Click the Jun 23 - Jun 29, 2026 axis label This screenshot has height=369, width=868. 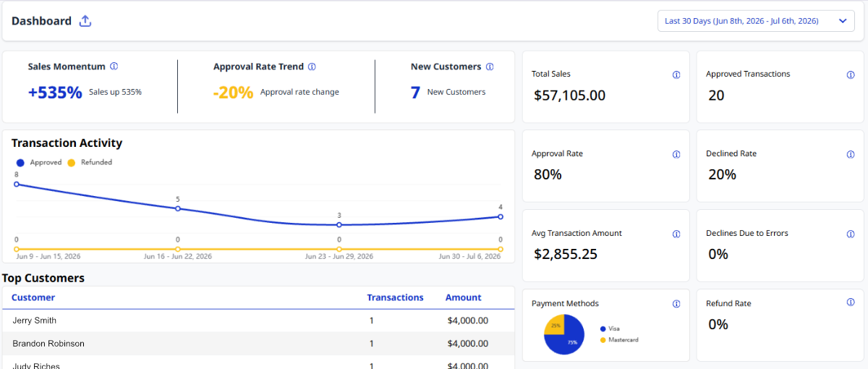339,257
